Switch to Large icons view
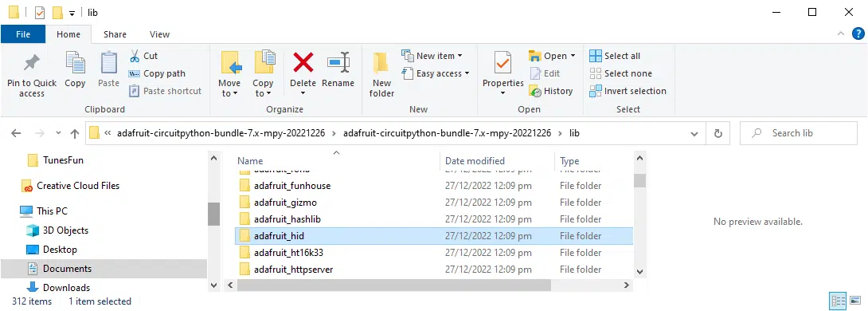 [856, 301]
